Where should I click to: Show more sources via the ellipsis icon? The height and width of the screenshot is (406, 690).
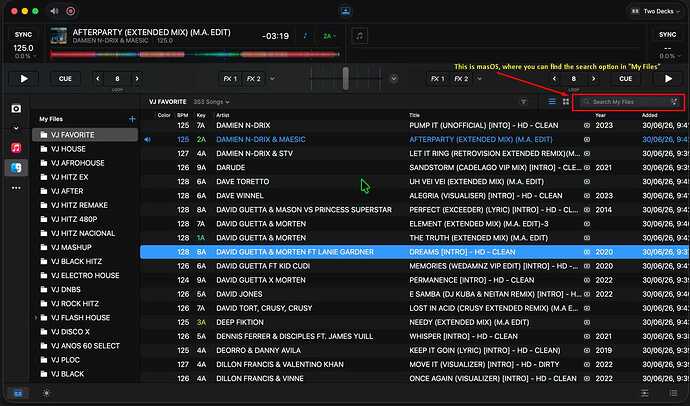[x=16, y=188]
